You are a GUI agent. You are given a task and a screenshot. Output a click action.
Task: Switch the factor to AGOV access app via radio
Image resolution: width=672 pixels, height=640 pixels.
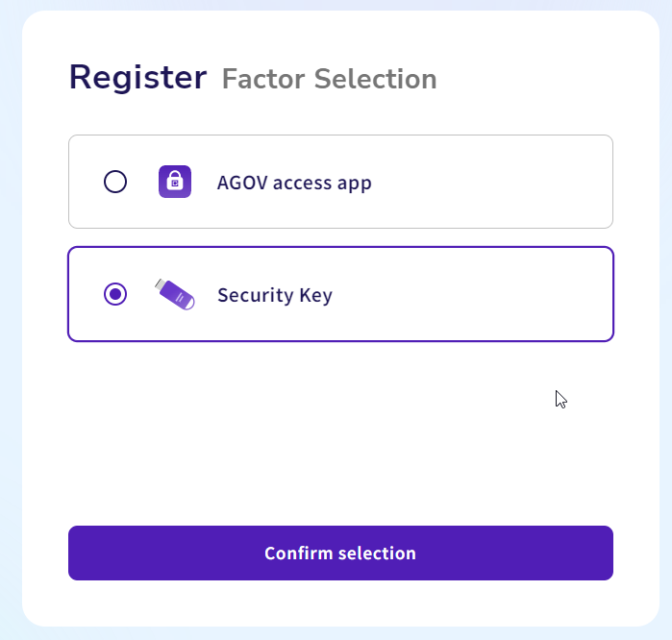coord(115,182)
